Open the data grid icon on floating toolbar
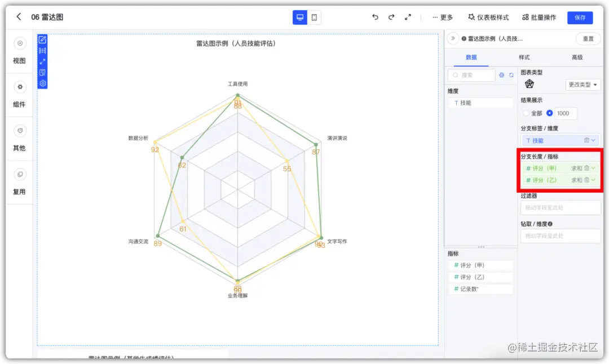 pos(42,50)
